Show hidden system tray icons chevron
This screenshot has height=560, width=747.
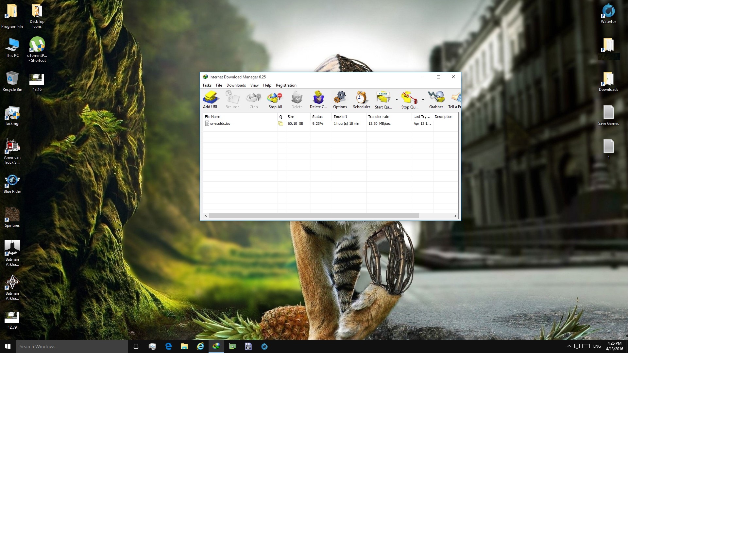click(569, 346)
